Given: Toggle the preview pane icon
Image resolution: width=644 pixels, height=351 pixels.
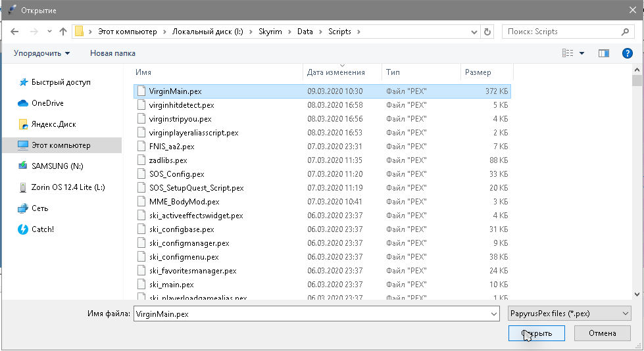Looking at the screenshot, I should [603, 53].
